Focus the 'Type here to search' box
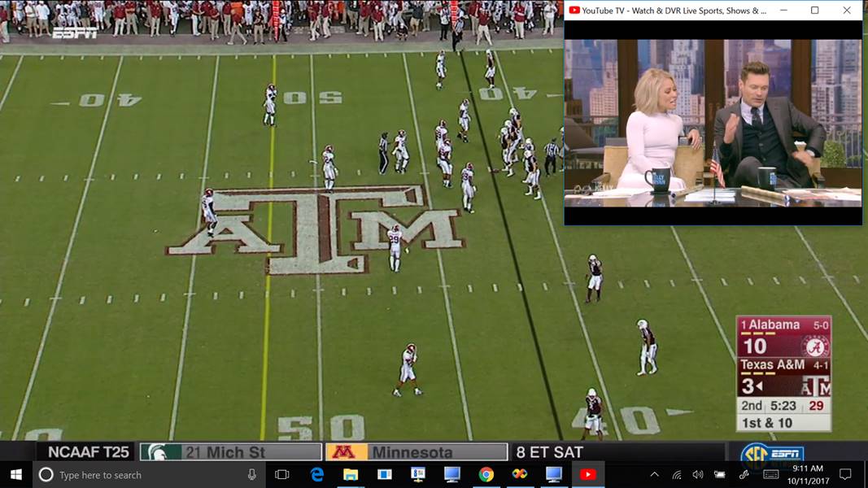868x488 pixels. 150,475
